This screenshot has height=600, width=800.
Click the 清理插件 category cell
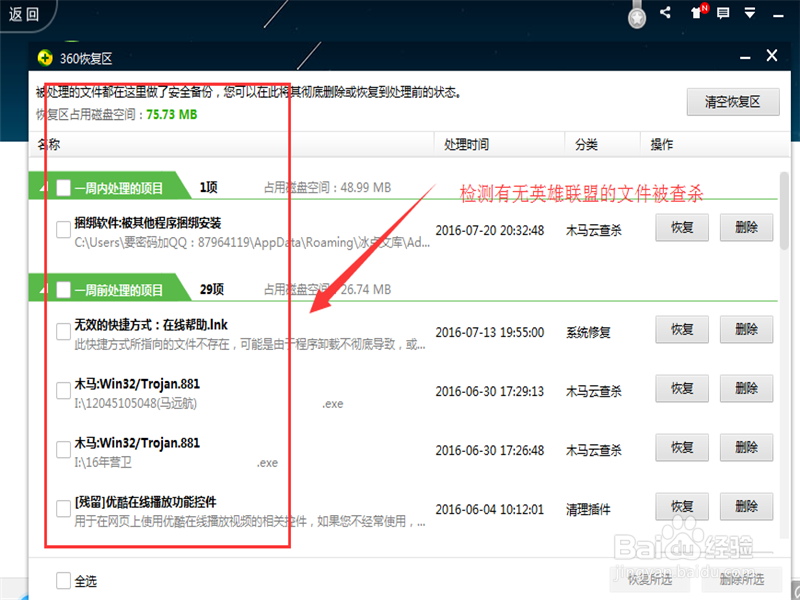[x=588, y=509]
